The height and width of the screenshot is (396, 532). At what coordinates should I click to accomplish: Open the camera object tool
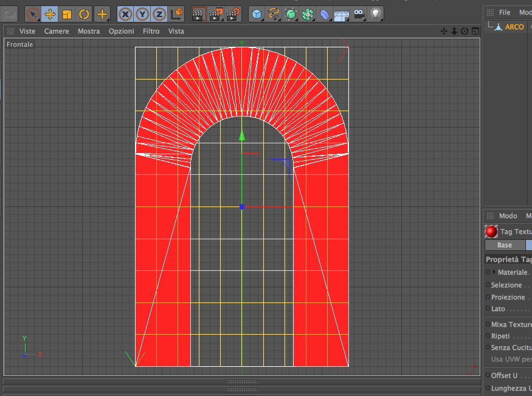[x=359, y=13]
